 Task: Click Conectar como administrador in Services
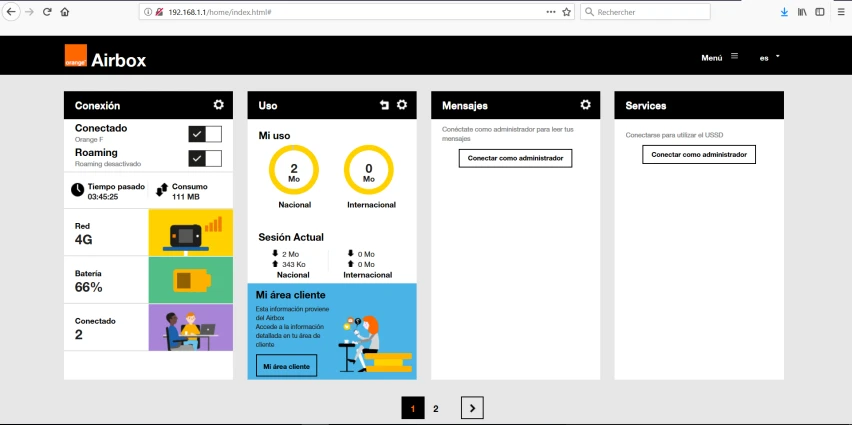pos(699,154)
